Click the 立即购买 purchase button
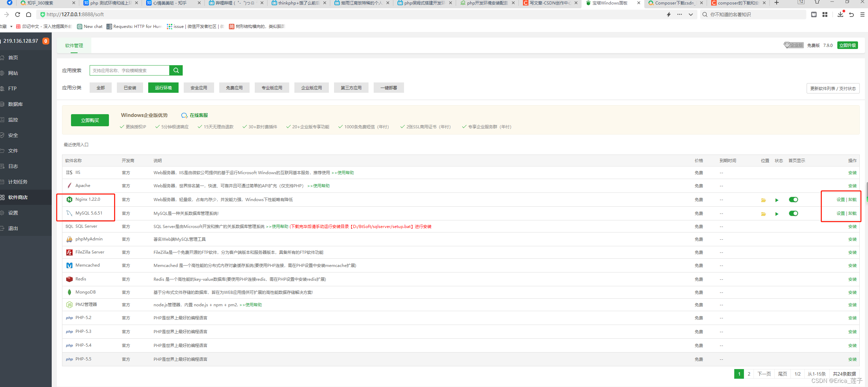 90,120
